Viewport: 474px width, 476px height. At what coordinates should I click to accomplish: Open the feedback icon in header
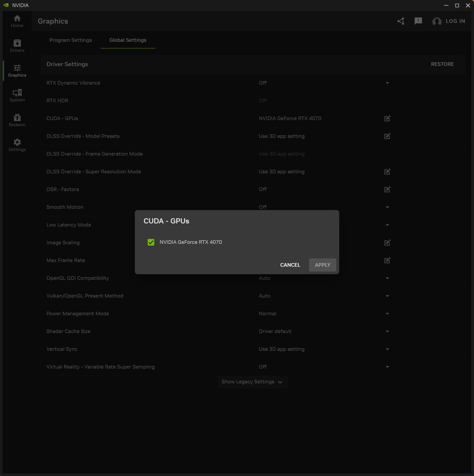(x=418, y=21)
